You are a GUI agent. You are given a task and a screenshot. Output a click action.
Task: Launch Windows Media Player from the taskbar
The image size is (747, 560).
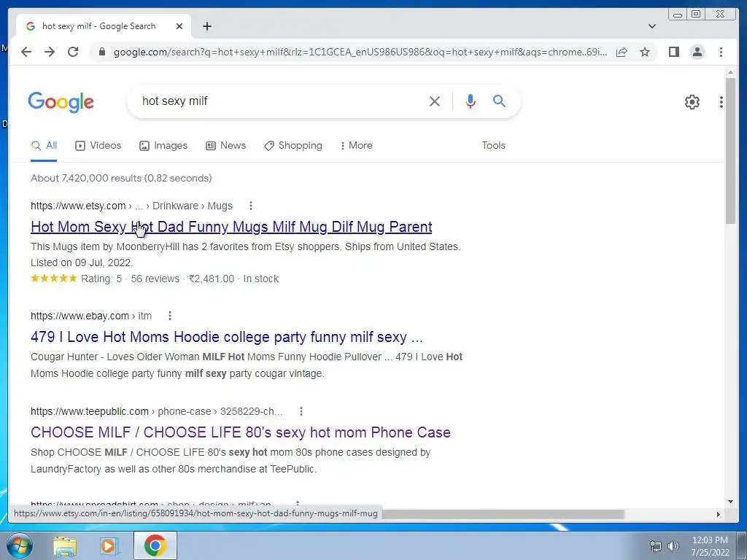pyautogui.click(x=109, y=545)
